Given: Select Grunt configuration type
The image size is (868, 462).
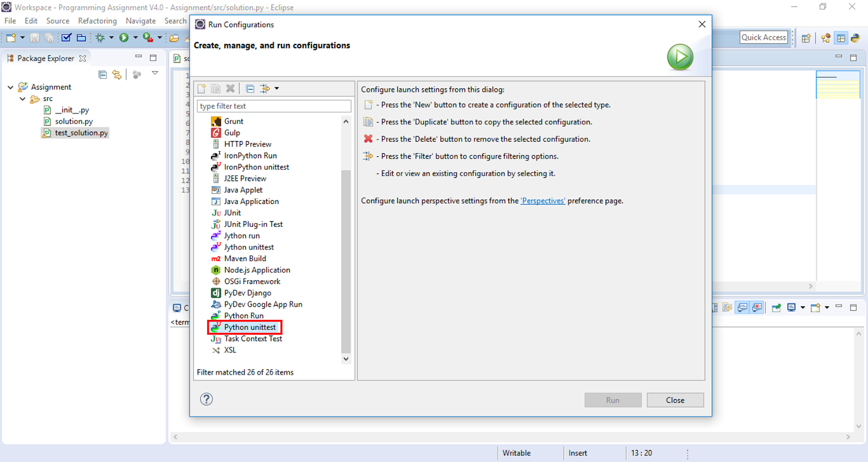Looking at the screenshot, I should coord(234,121).
